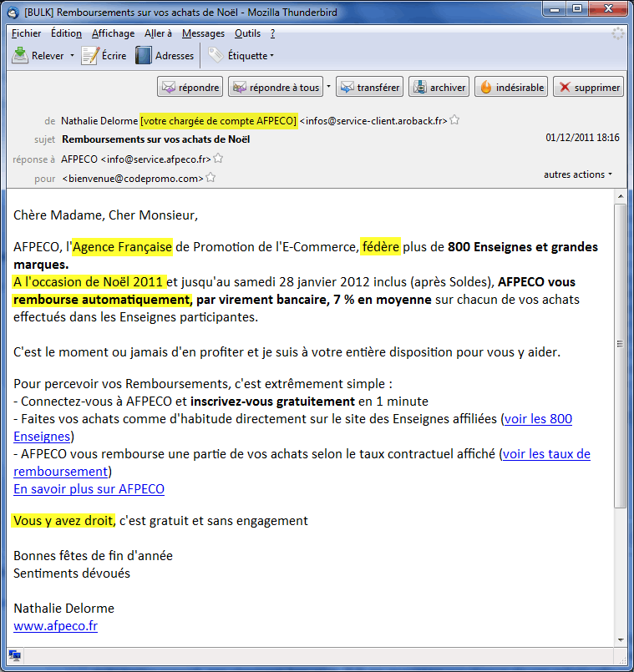
Task: Click the recipient address bienvenue@codepromo.com
Action: tap(133, 179)
